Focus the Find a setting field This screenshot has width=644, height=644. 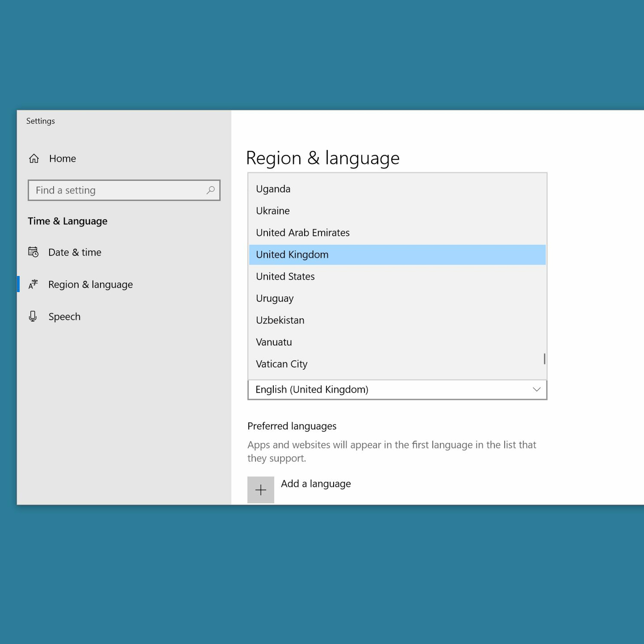tap(124, 190)
